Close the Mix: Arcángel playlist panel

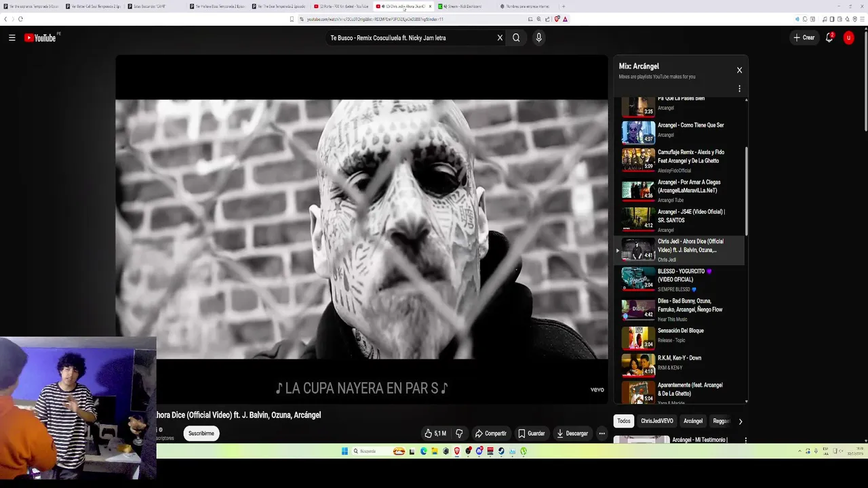tap(739, 70)
